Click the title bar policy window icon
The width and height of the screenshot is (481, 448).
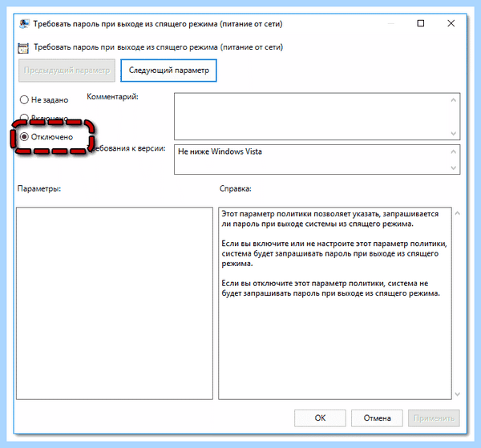point(24,23)
